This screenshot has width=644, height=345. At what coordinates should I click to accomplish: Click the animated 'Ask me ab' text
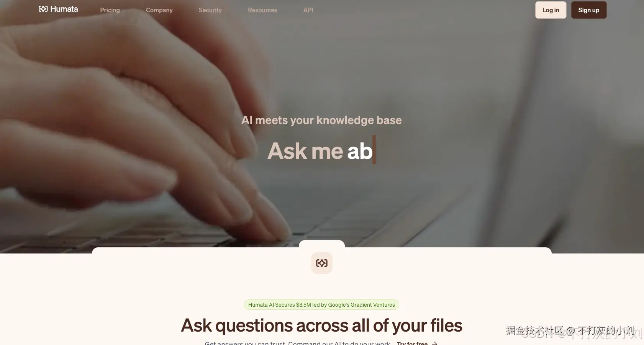coord(320,151)
